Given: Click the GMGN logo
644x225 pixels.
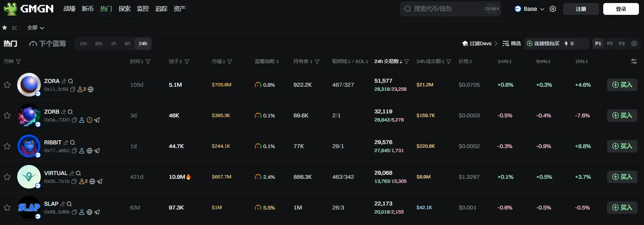Looking at the screenshot, I should pyautogui.click(x=29, y=9).
